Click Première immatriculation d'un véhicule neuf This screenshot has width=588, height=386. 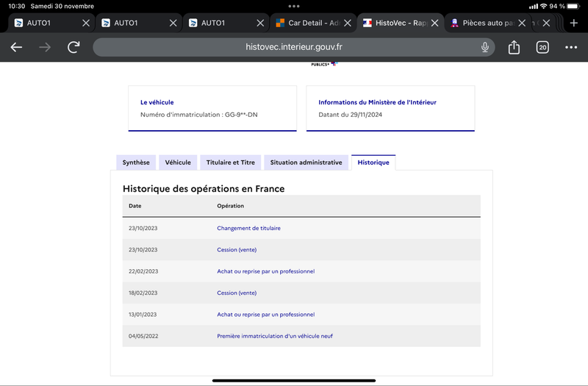tap(274, 336)
